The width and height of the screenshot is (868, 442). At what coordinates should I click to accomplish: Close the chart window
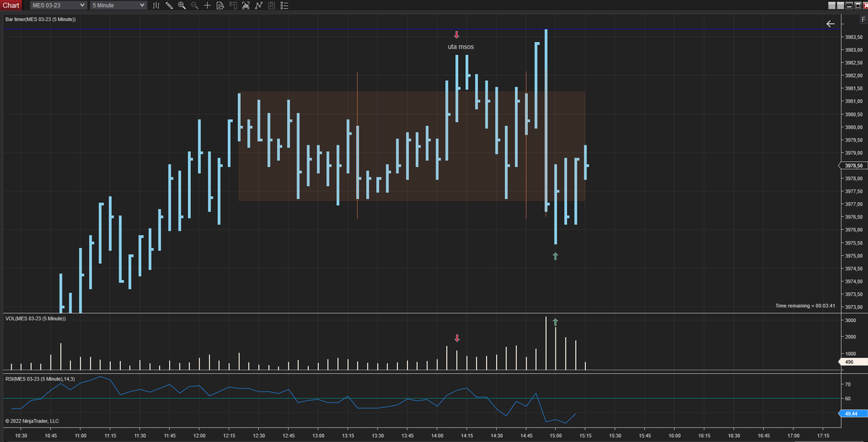[x=865, y=5]
